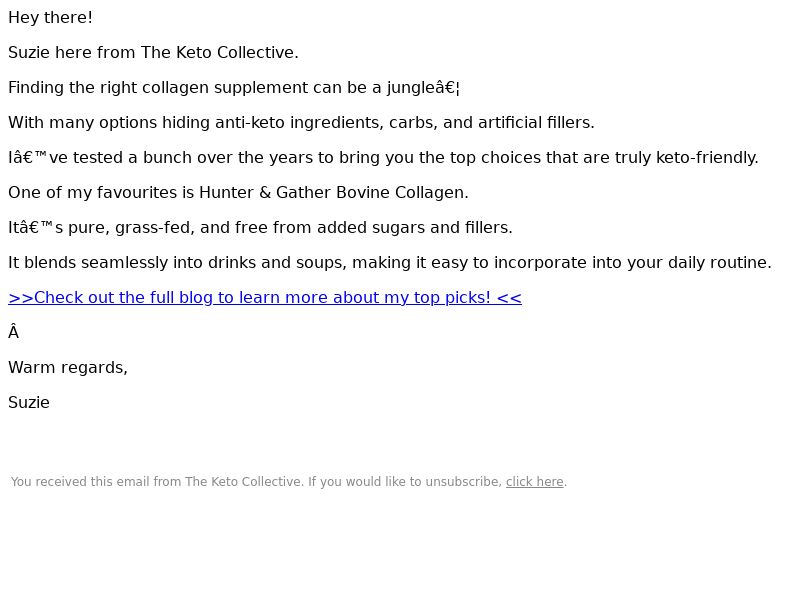800x600 pixels.
Task: Click the stray 'Â' character line
Action: pos(14,333)
